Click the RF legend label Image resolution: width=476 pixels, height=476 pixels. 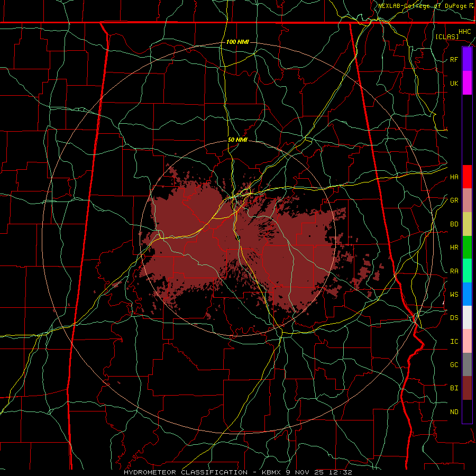click(x=454, y=59)
